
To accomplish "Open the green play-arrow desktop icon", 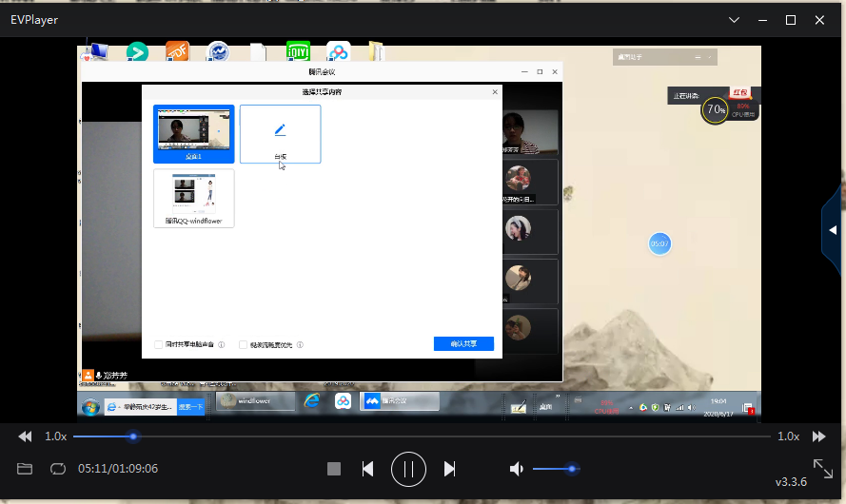I will tap(137, 51).
